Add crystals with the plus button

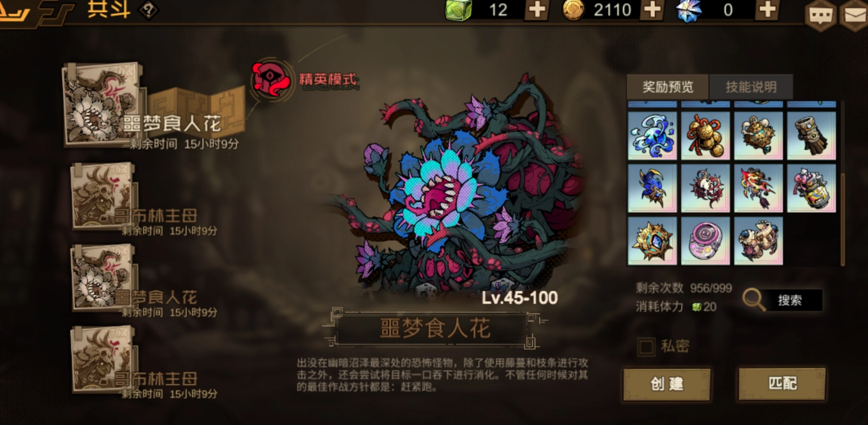(767, 10)
